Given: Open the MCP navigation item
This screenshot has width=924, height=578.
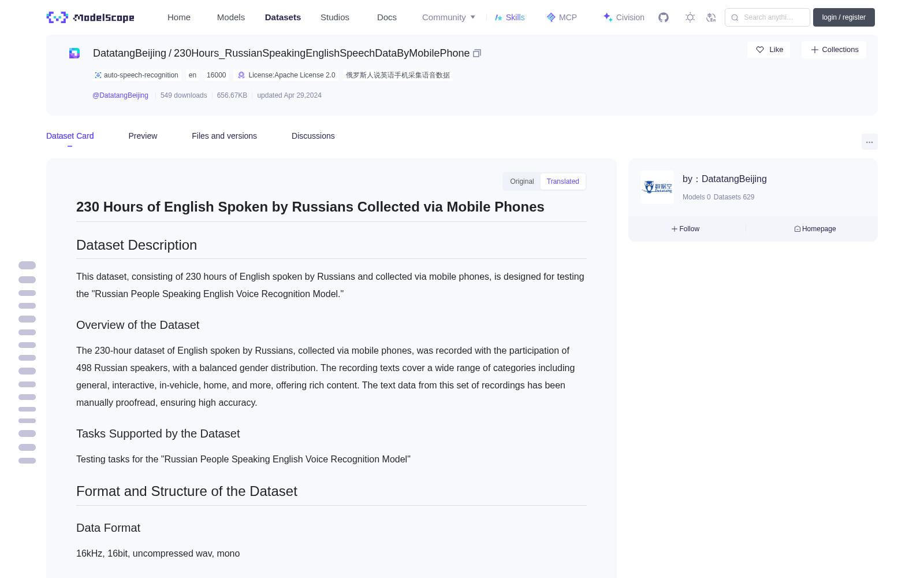Looking at the screenshot, I should pyautogui.click(x=562, y=17).
